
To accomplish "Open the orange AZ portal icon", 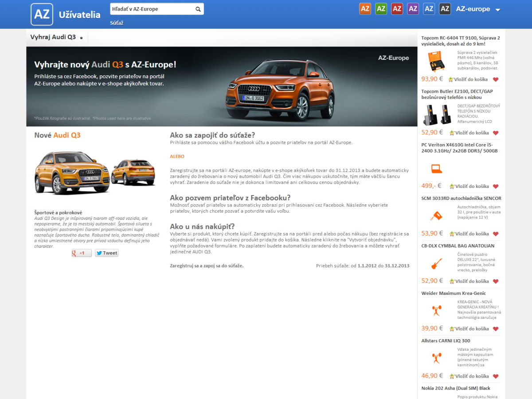I will (365, 9).
